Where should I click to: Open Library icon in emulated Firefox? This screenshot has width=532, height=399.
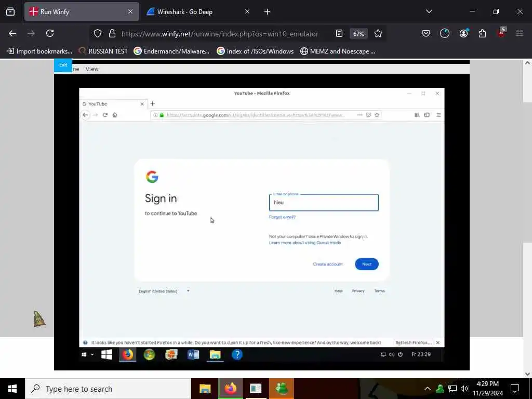(417, 115)
